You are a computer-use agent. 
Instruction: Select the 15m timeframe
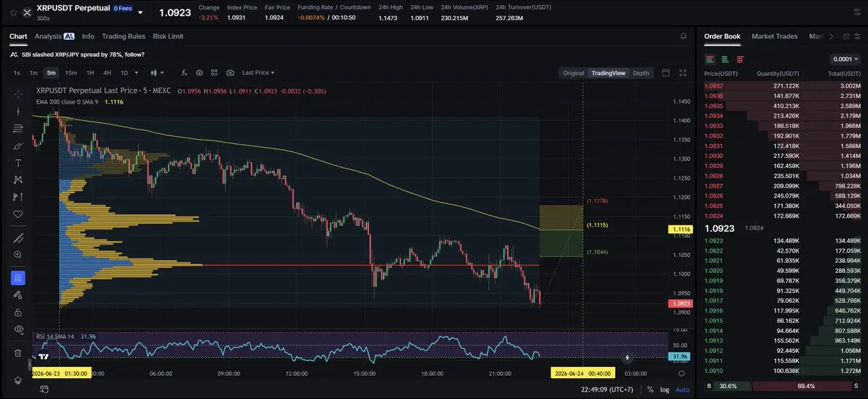pyautogui.click(x=71, y=72)
